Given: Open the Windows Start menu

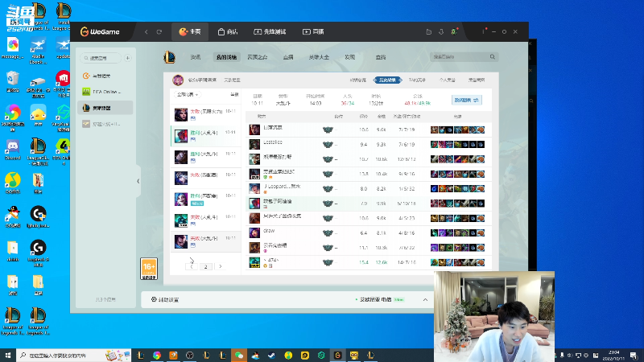Looking at the screenshot, I should pos(8,355).
